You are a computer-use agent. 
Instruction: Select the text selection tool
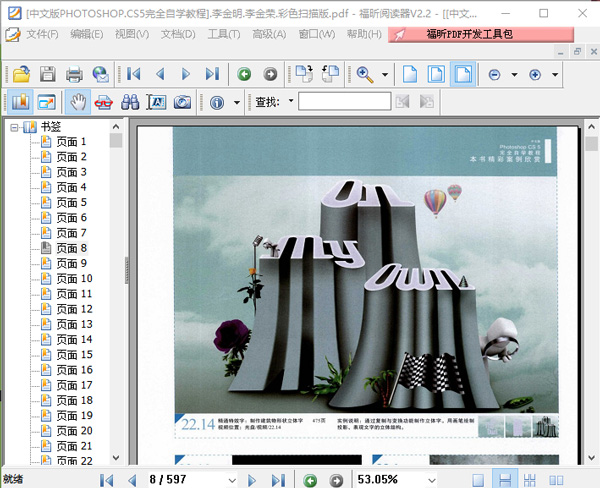(x=156, y=102)
